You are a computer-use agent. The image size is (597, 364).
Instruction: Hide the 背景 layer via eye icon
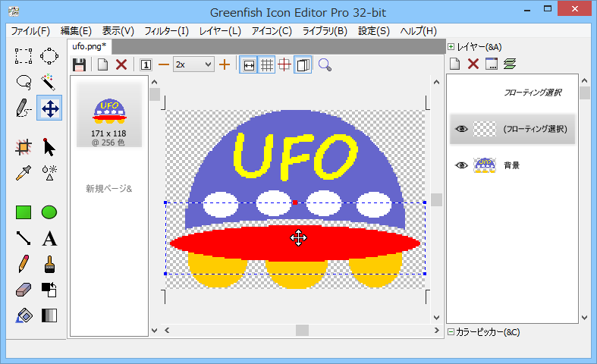click(x=460, y=165)
